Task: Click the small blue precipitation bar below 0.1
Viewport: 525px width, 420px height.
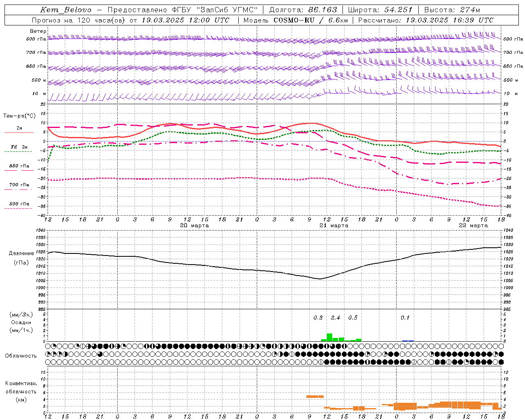Action: [408, 341]
